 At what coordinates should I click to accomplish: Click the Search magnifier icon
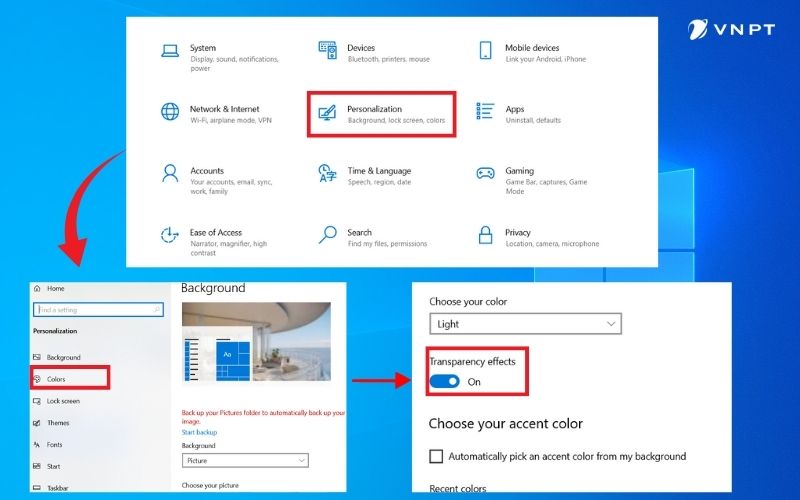click(327, 235)
